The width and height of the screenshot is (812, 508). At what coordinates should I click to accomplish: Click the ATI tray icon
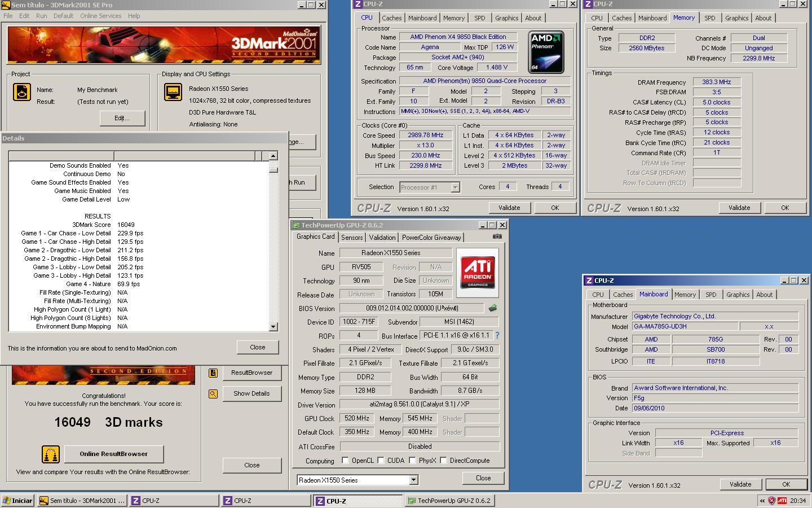(x=782, y=501)
